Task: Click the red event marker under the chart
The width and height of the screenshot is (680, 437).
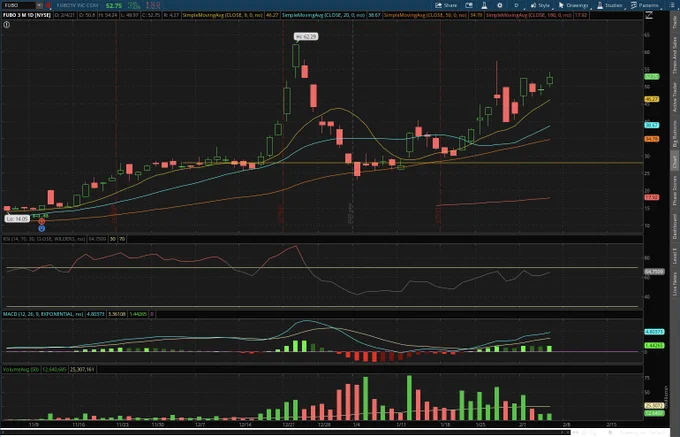Action: (x=42, y=222)
